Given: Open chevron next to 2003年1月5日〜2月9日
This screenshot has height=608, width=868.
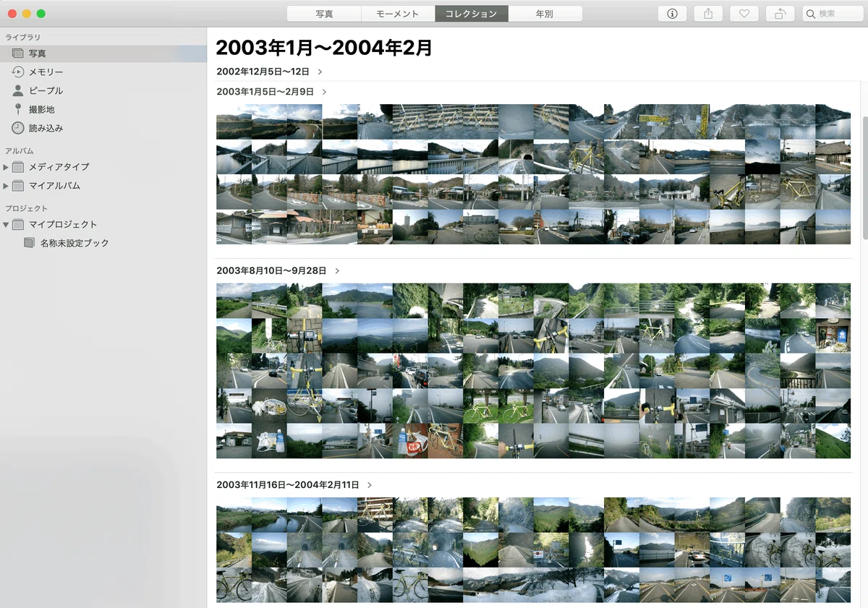Looking at the screenshot, I should (324, 92).
